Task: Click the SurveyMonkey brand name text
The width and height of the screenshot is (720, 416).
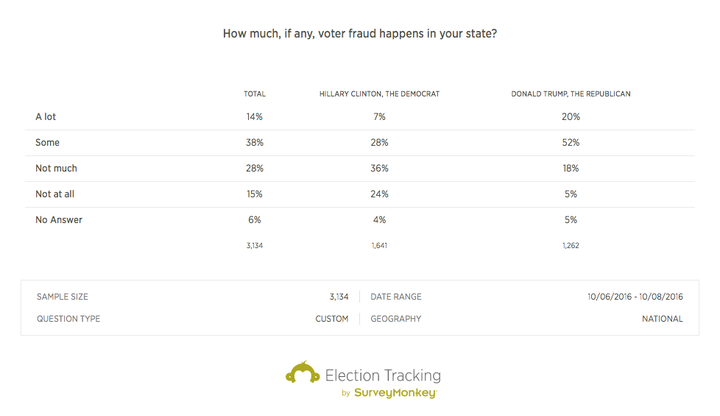Action: pyautogui.click(x=395, y=393)
